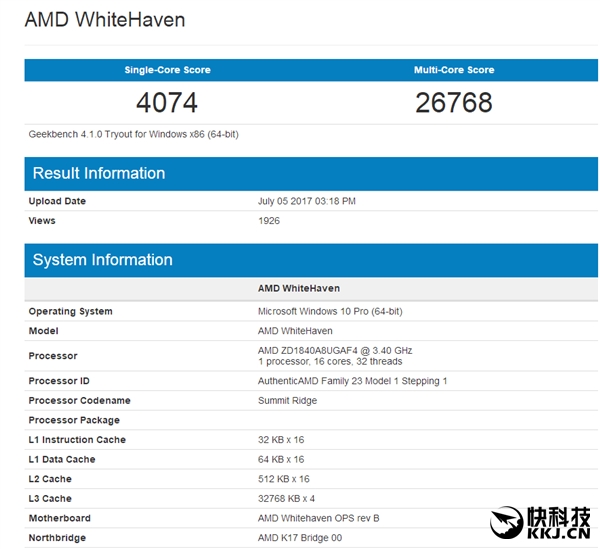The image size is (600, 549).
Task: Click the Processor Codename label
Action: [x=79, y=401]
